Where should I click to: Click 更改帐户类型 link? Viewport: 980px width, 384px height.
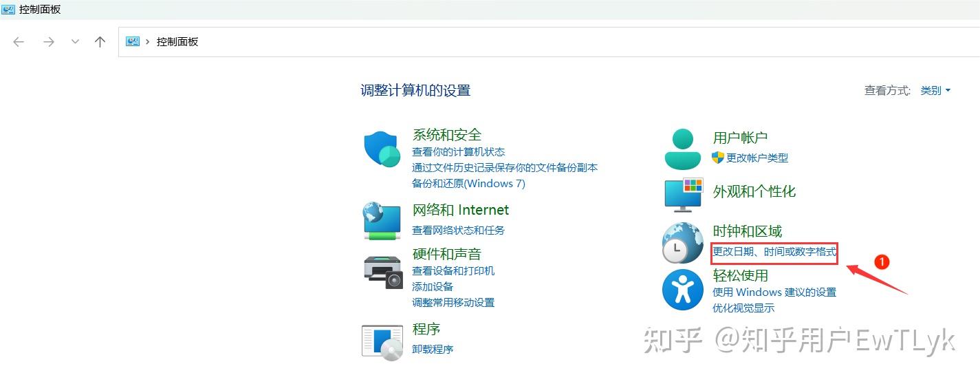click(x=757, y=158)
